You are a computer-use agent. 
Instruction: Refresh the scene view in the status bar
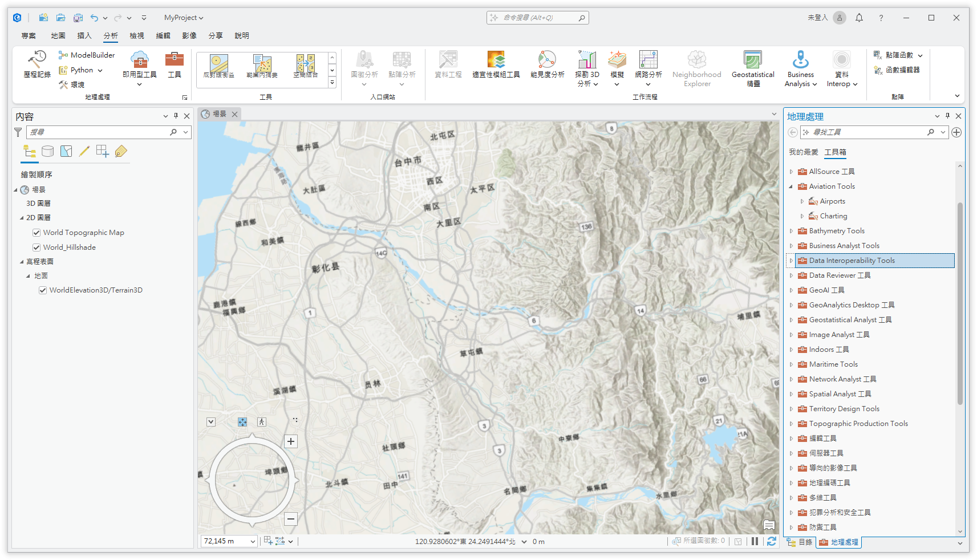[x=772, y=541]
